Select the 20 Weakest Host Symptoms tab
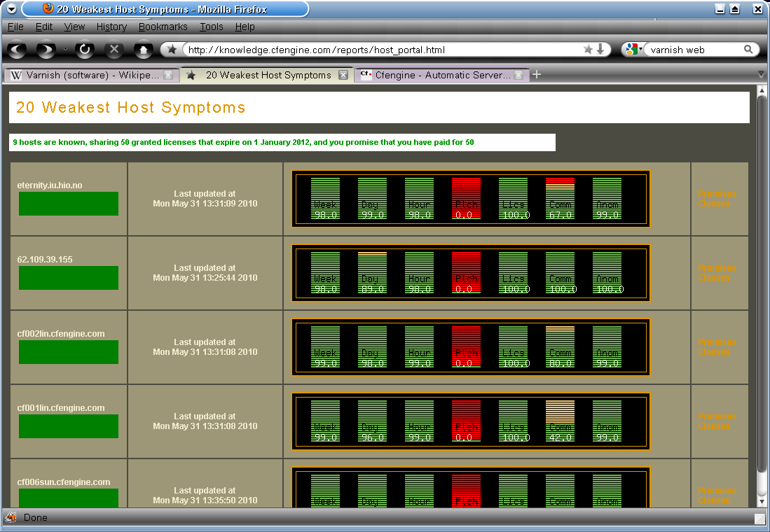 click(268, 75)
